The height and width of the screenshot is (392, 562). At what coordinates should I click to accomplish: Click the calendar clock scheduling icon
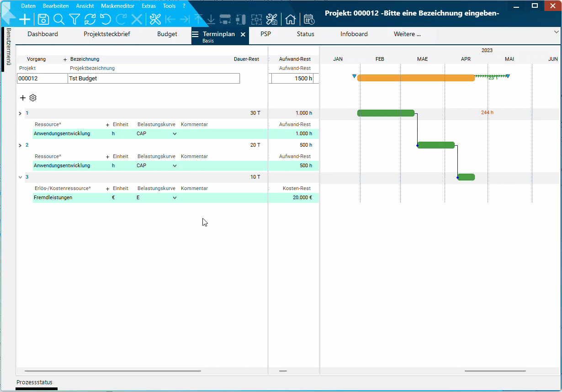(309, 19)
